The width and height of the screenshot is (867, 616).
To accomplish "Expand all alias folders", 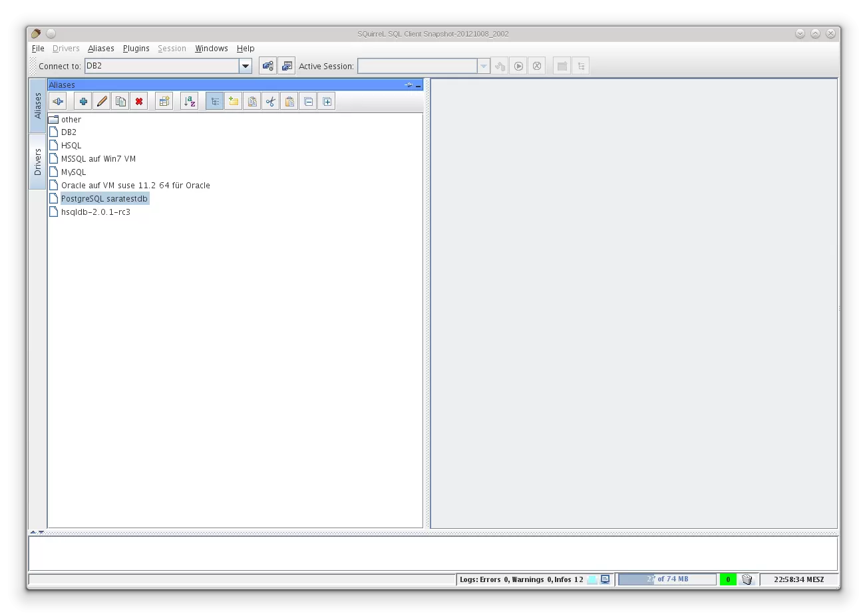I will (x=327, y=100).
